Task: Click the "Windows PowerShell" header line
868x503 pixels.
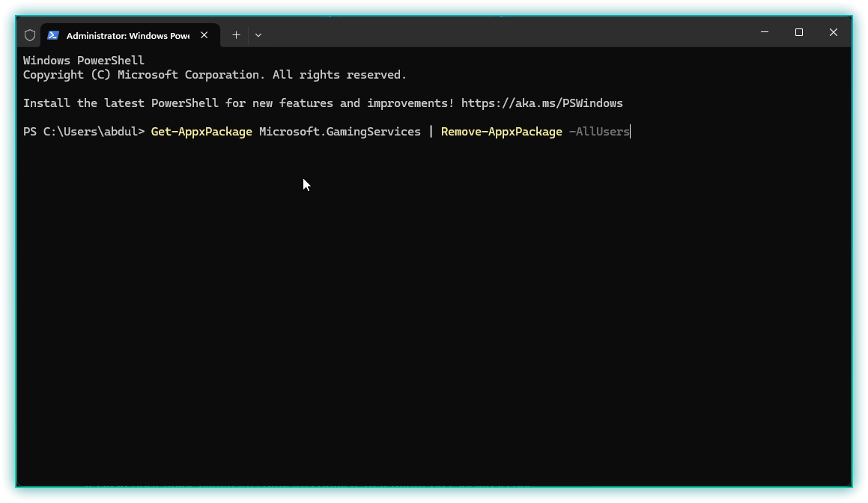Action: click(84, 61)
